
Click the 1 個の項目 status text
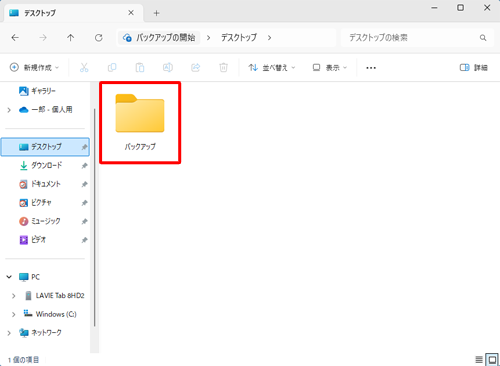(23, 360)
